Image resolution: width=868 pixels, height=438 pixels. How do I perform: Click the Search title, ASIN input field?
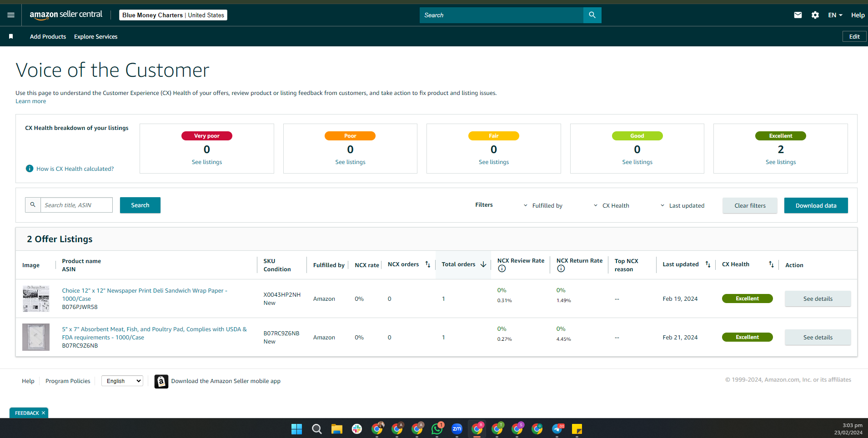(76, 205)
